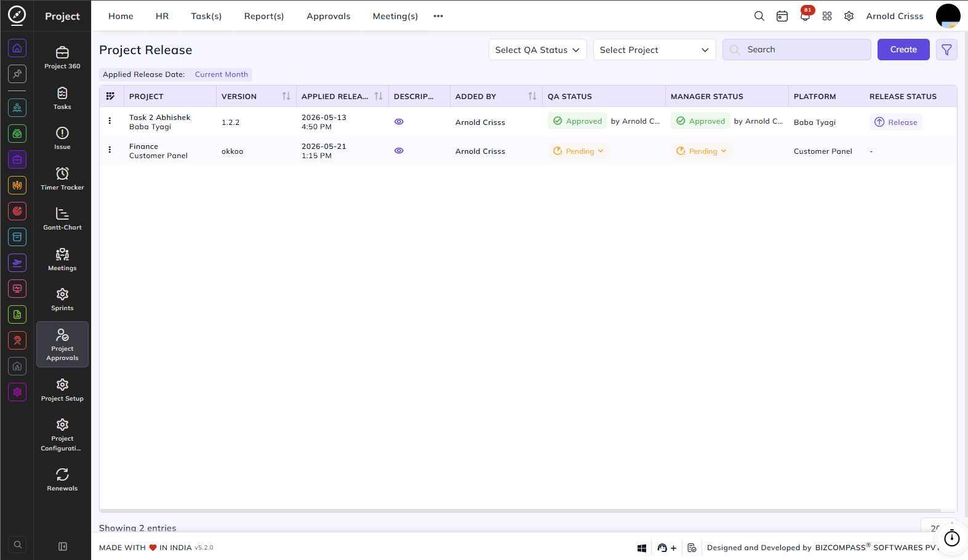Open the search icon in top bar

[x=759, y=16]
